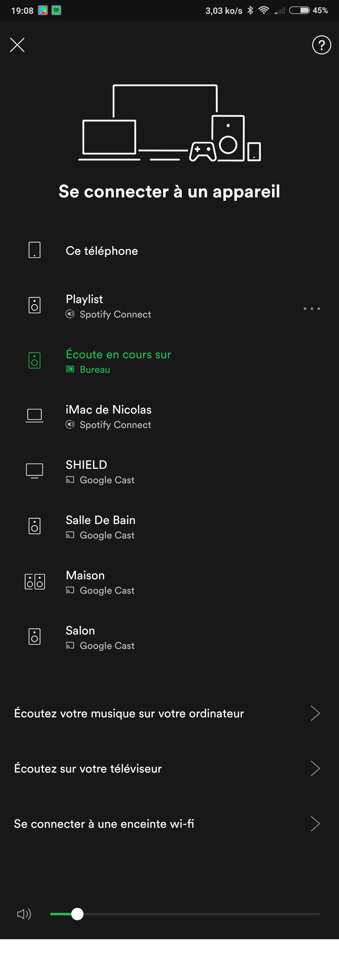
Task: Select the SHIELD Google Cast device
Action: pos(169,471)
